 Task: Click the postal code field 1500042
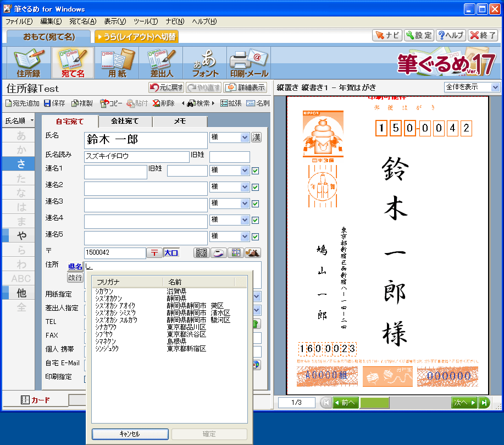115,253
